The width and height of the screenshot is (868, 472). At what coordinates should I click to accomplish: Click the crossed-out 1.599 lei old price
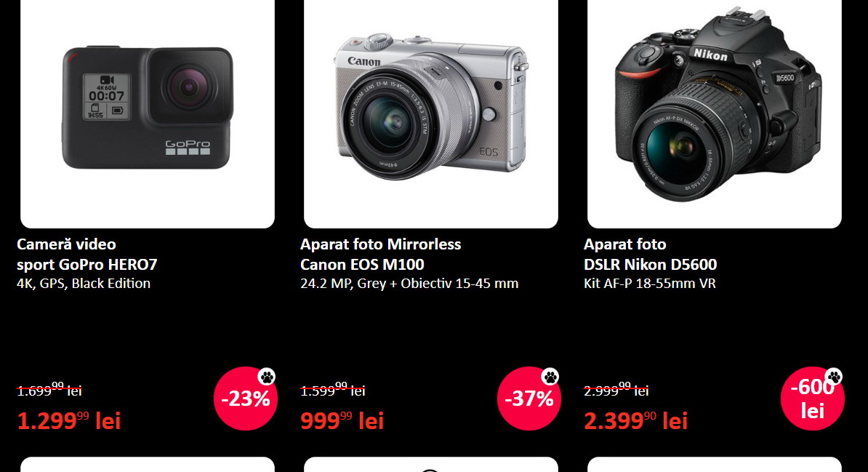coord(333,390)
